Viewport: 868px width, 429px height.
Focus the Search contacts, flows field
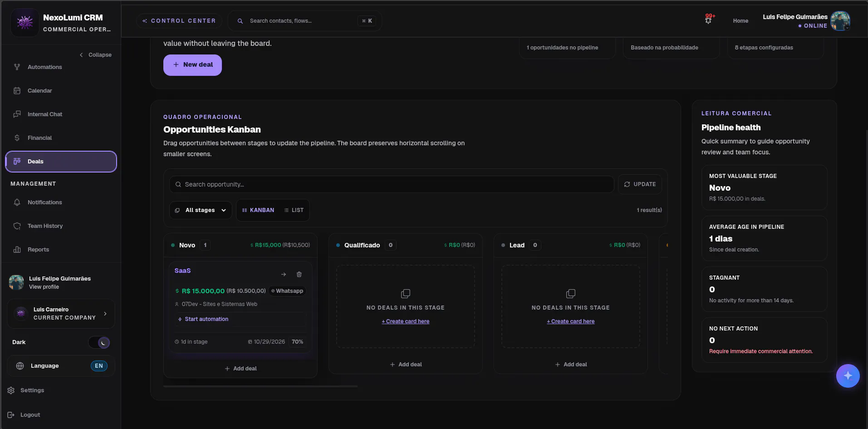point(304,21)
